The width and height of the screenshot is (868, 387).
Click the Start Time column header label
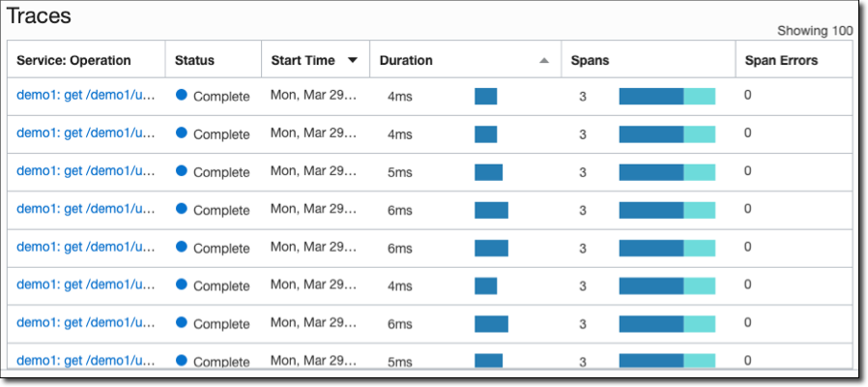coord(303,60)
